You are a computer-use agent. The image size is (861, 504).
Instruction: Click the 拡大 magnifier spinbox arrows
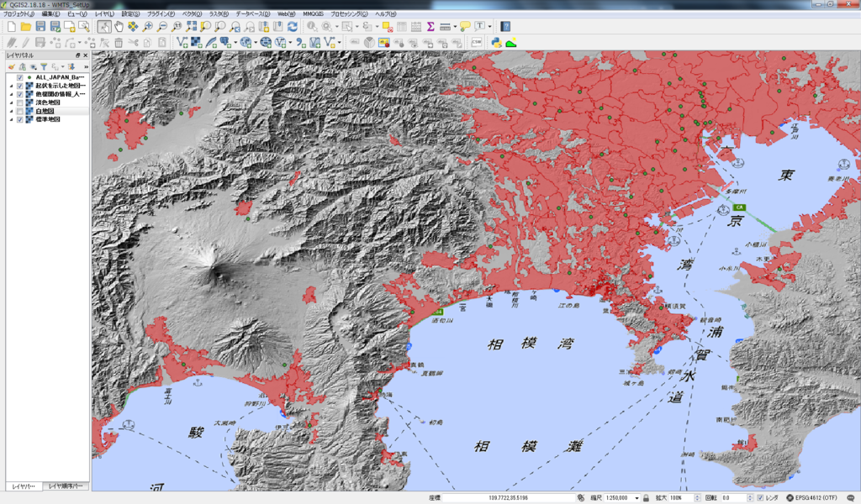coord(697,498)
